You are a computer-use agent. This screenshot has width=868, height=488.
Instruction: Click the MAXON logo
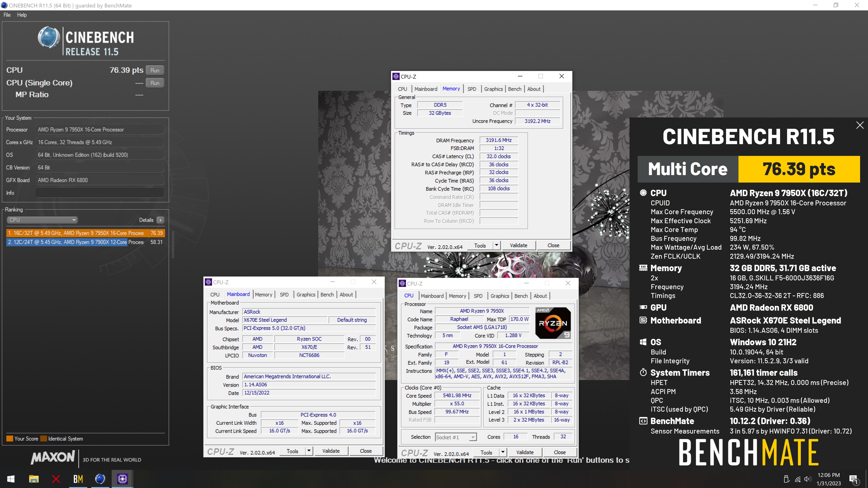(53, 457)
